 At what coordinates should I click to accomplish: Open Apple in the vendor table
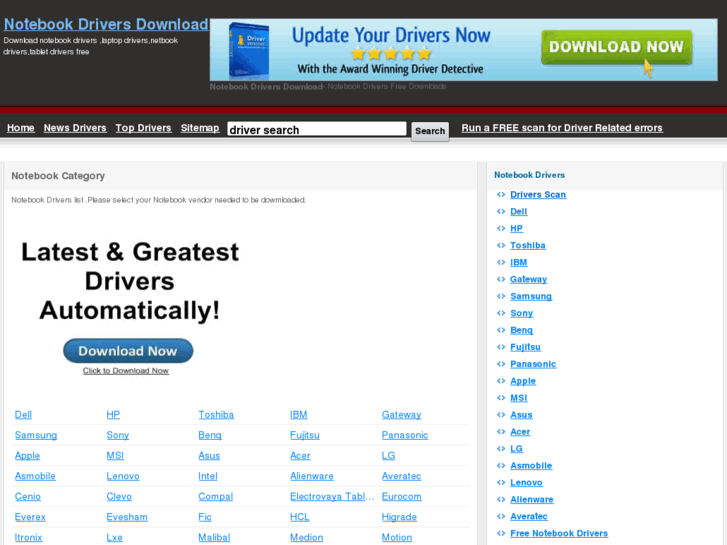pyautogui.click(x=27, y=455)
